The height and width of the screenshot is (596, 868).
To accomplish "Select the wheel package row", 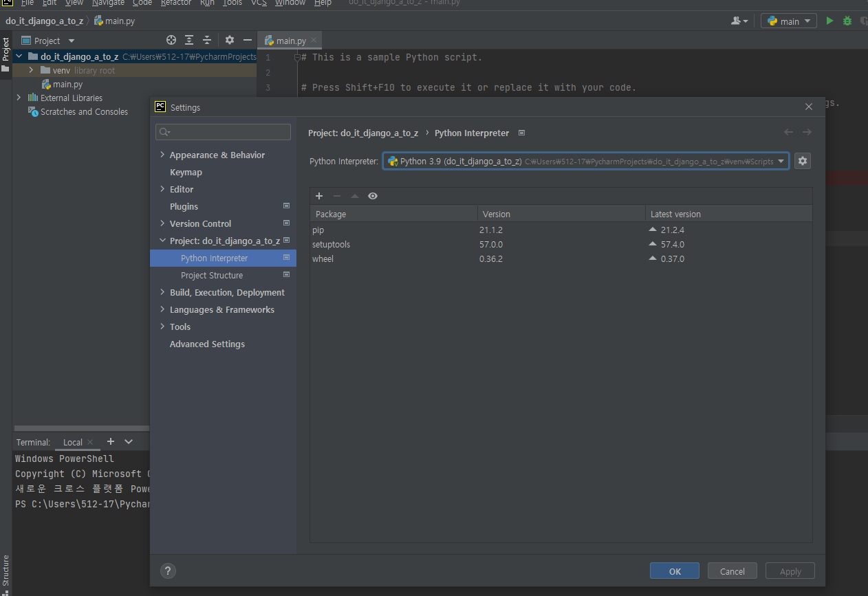I will [561, 258].
